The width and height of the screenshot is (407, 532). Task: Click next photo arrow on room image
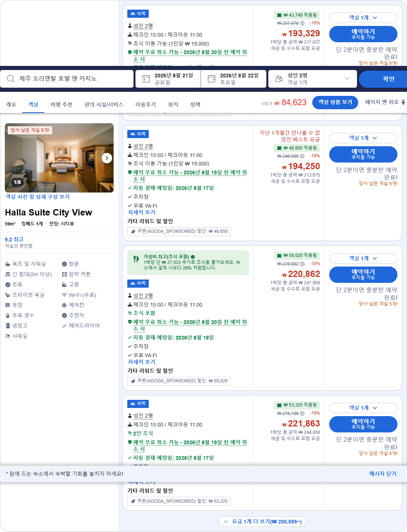[107, 158]
